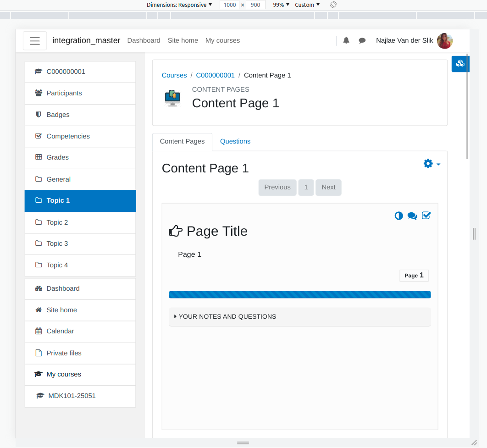Open C000000001 course in sidebar
The width and height of the screenshot is (487, 448).
pyautogui.click(x=80, y=72)
